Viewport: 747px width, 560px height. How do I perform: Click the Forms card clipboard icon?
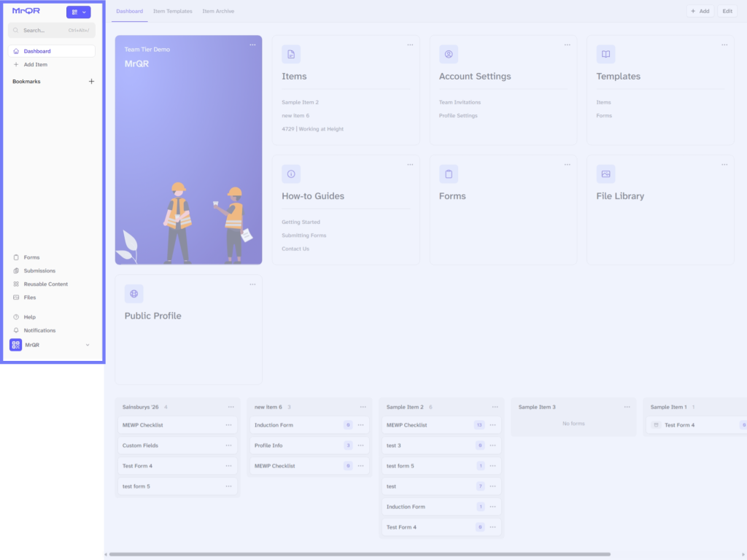click(449, 174)
